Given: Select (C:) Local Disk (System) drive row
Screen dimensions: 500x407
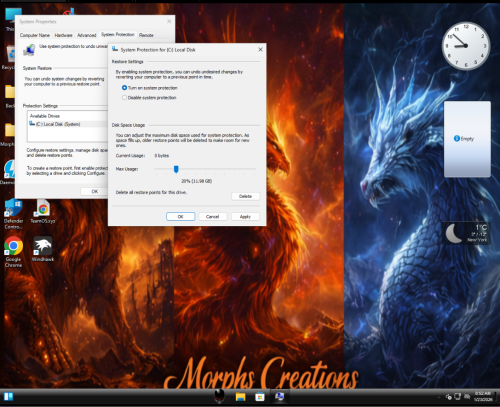Looking at the screenshot, I should click(x=68, y=124).
